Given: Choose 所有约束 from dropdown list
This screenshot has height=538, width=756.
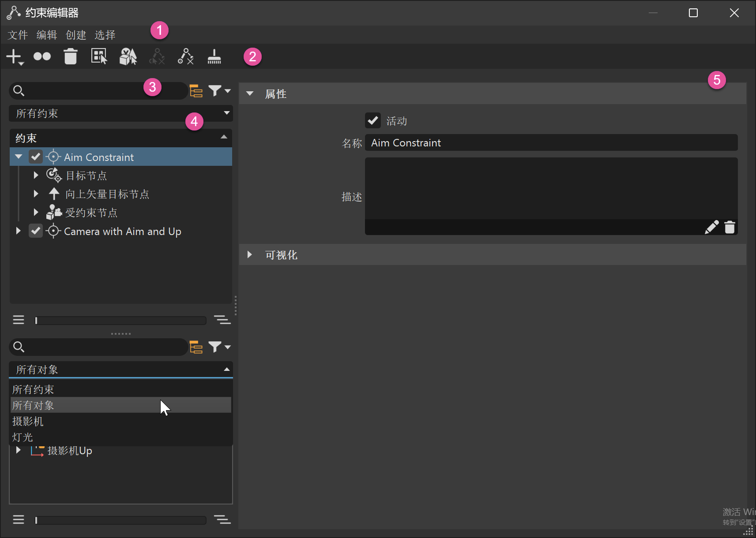Looking at the screenshot, I should point(121,389).
